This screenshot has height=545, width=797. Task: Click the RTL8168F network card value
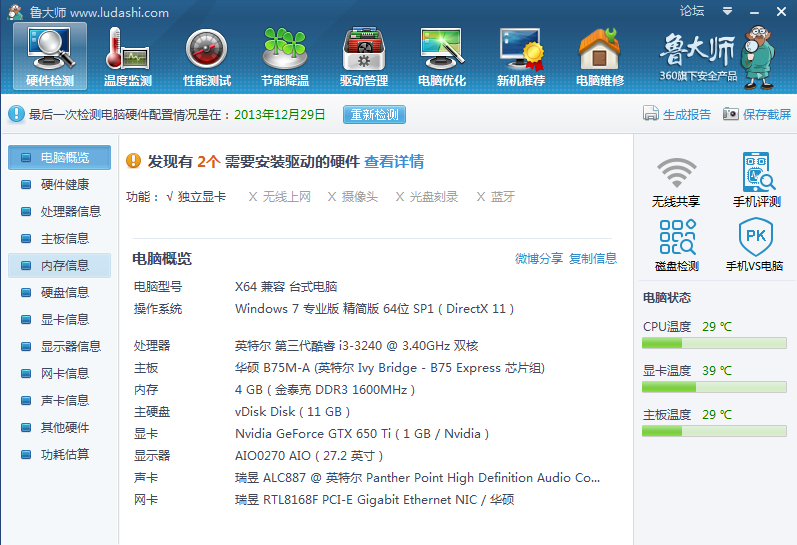[375, 499]
